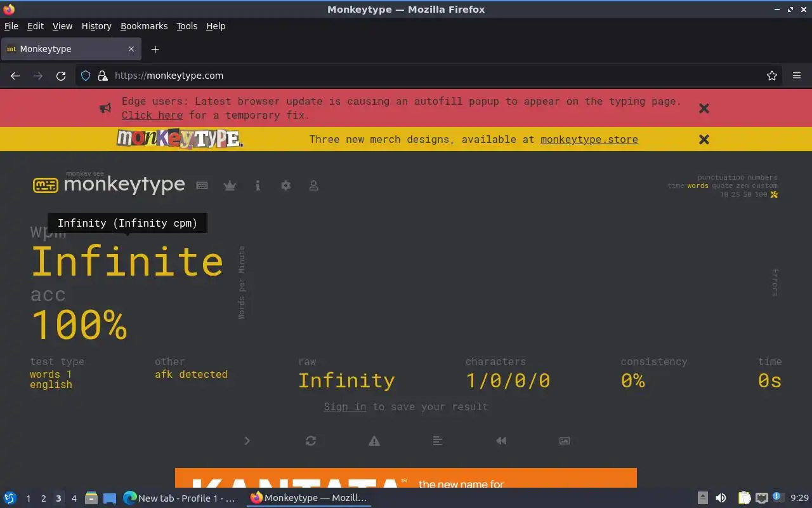This screenshot has width=812, height=508.
Task: Open the monkeytype.store link
Action: 589,140
